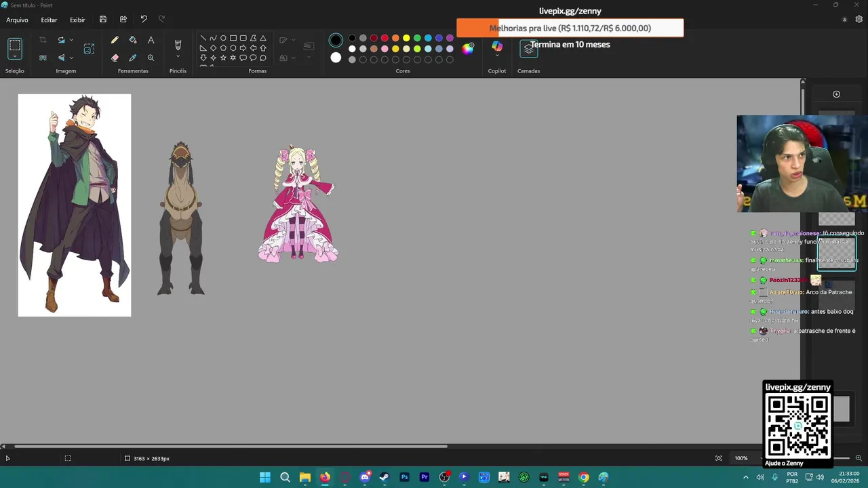Select the Eraser tool
Screen dimensions: 868x488
coord(115,58)
